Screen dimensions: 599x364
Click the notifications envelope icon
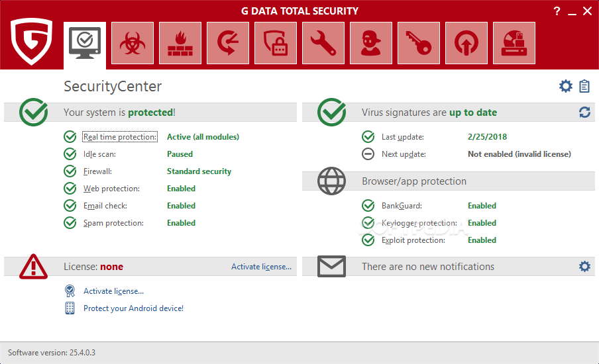click(331, 266)
